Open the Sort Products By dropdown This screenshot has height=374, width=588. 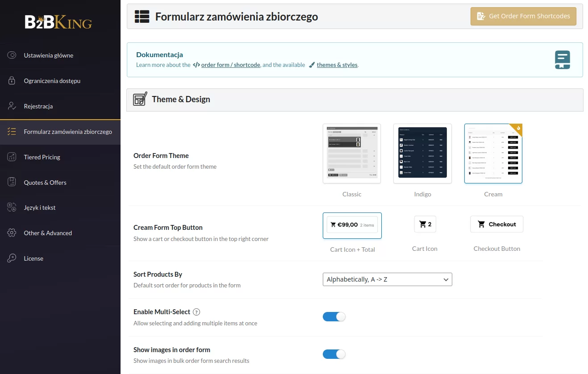pos(387,279)
